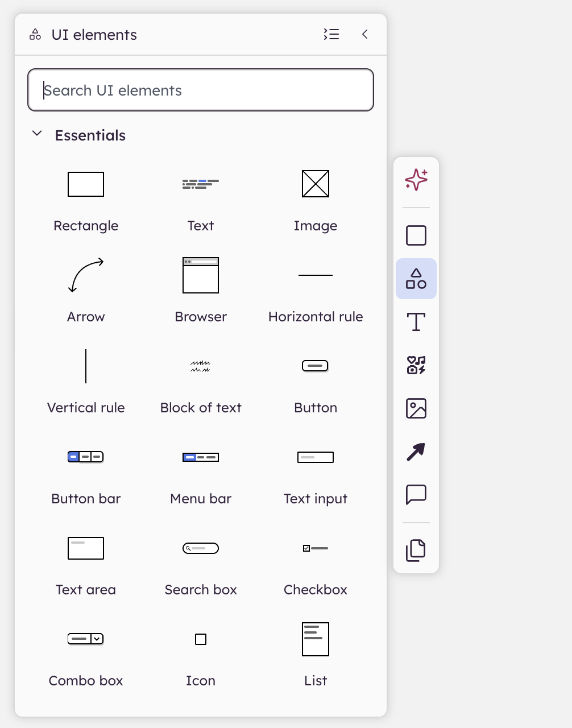This screenshot has width=572, height=728.
Task: Click the Search UI elements field
Action: pyautogui.click(x=200, y=90)
